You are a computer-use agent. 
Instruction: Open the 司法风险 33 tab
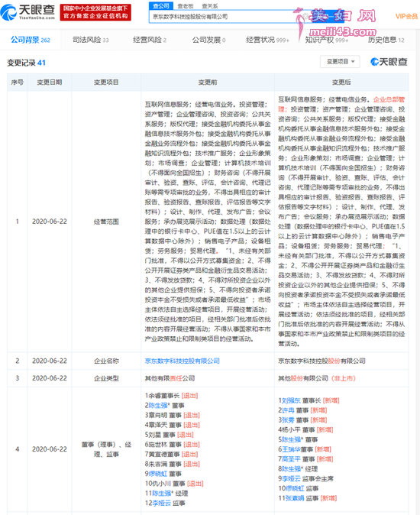91,40
